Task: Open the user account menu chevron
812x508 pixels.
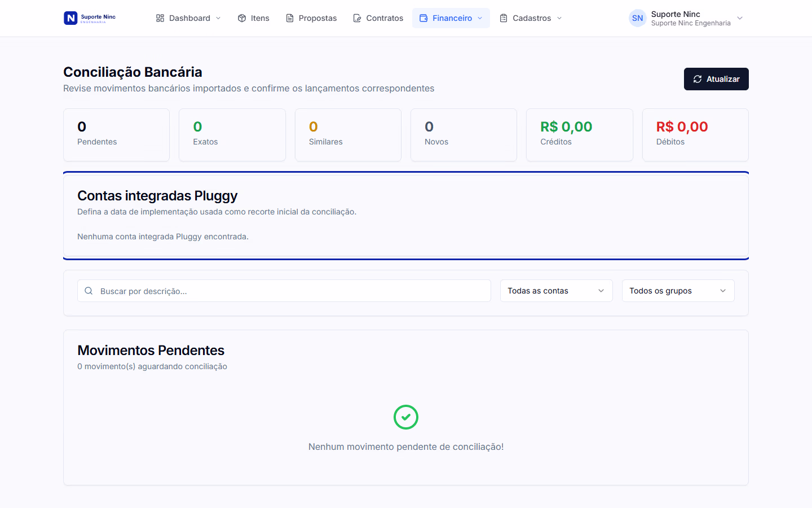Action: pos(740,18)
